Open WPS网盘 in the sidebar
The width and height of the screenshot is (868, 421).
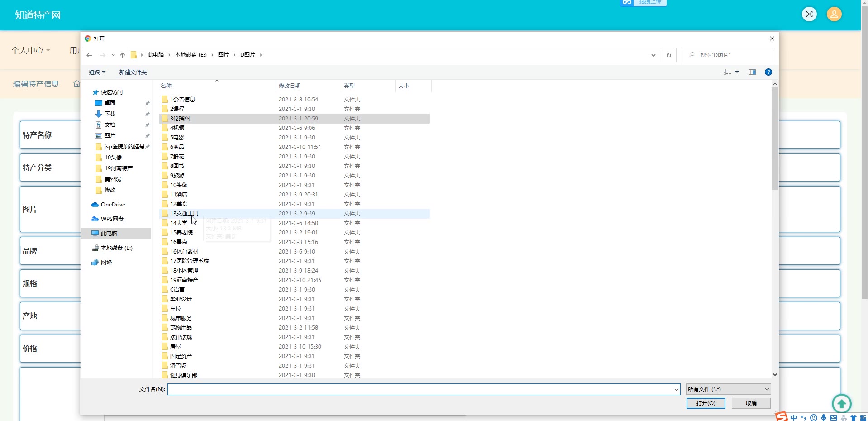pyautogui.click(x=112, y=219)
